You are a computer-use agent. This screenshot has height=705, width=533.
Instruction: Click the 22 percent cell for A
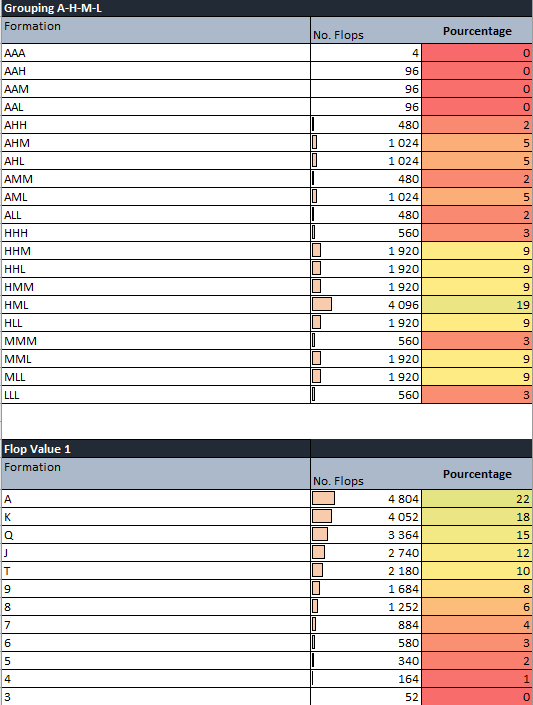[477, 499]
